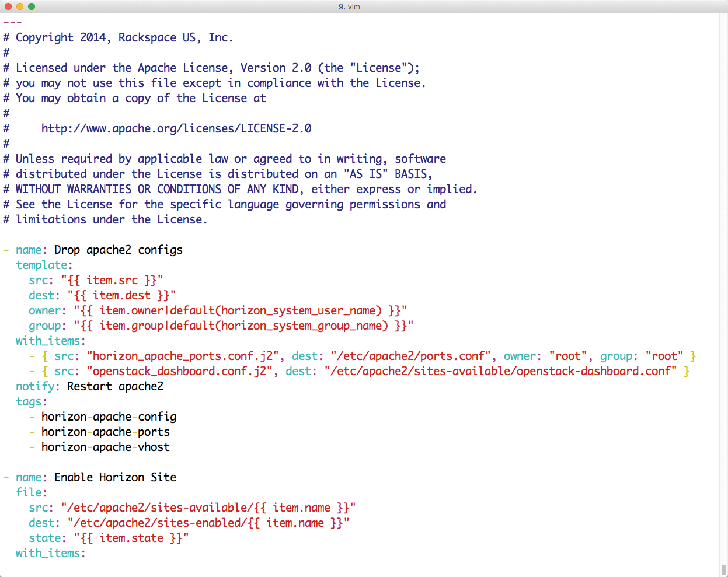Image resolution: width=728 pixels, height=577 pixels.
Task: Click the "{{ item.state }}" state value
Action: (x=131, y=538)
